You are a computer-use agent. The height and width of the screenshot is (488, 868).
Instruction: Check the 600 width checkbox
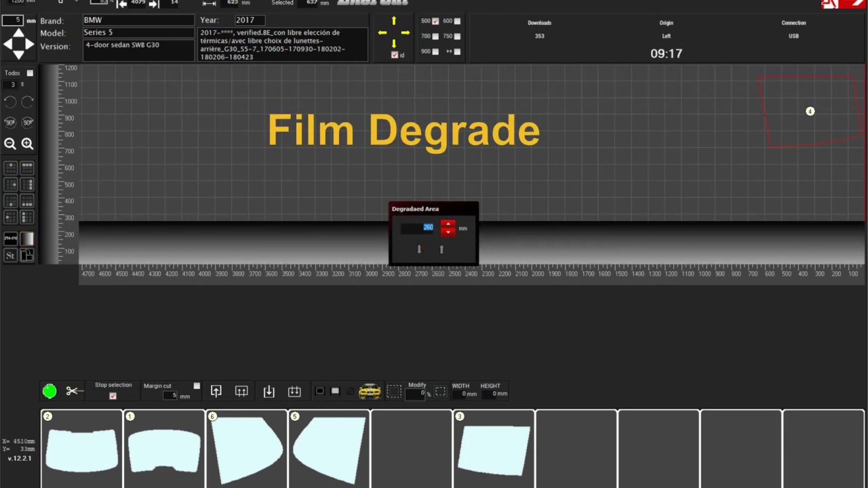[457, 21]
